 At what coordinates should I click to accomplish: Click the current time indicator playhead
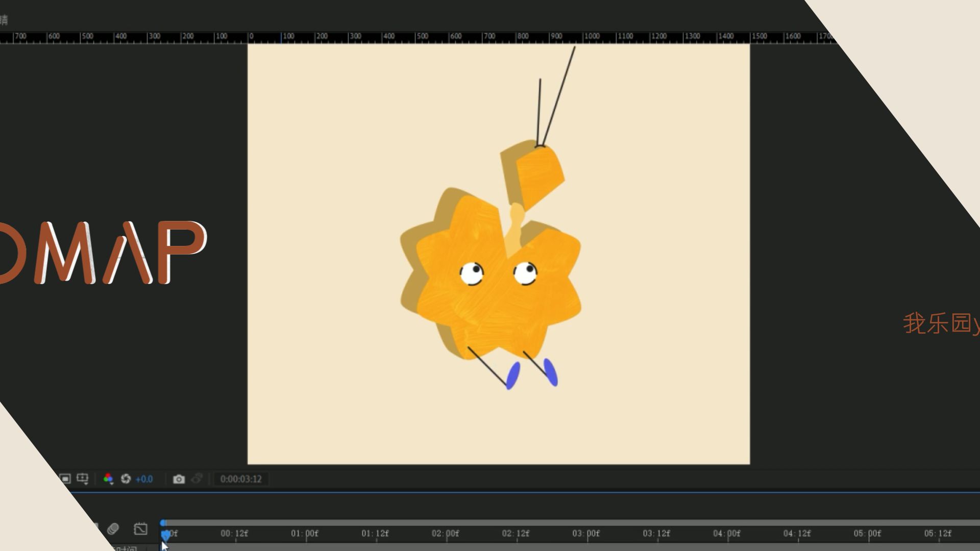click(x=165, y=535)
